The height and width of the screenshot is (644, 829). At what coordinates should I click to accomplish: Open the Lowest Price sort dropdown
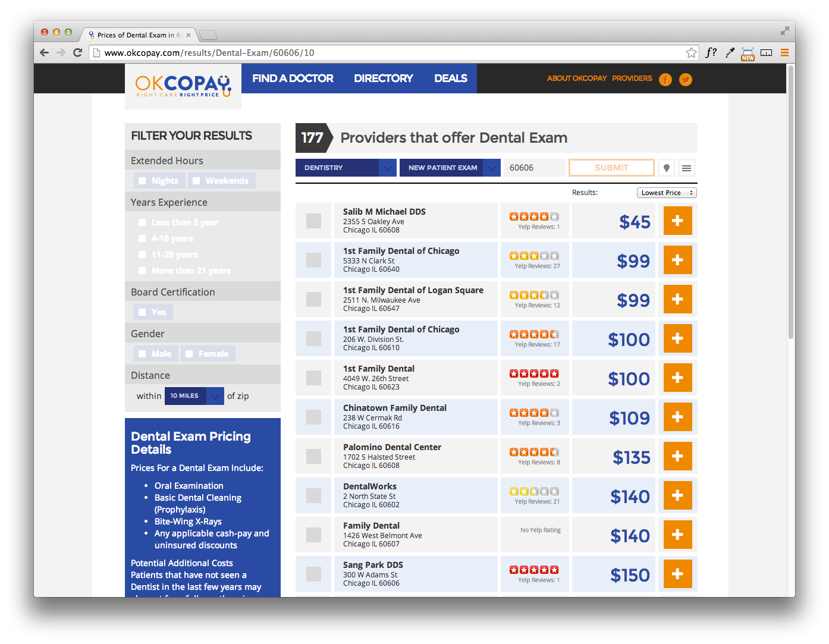[667, 193]
